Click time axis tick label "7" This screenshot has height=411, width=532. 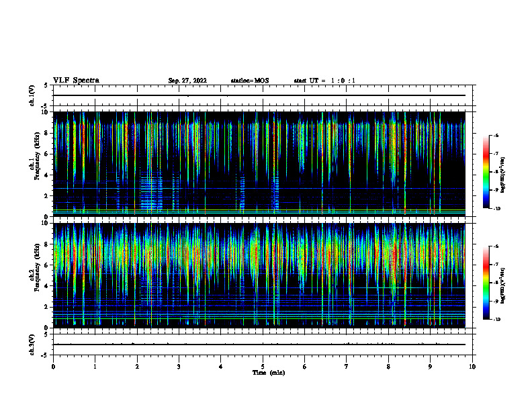tap(347, 367)
